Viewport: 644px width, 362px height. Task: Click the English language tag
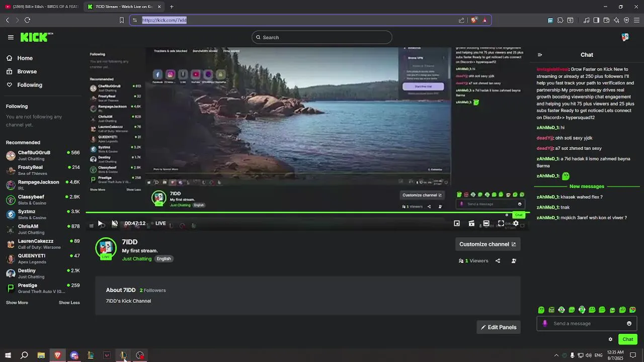coord(164,259)
